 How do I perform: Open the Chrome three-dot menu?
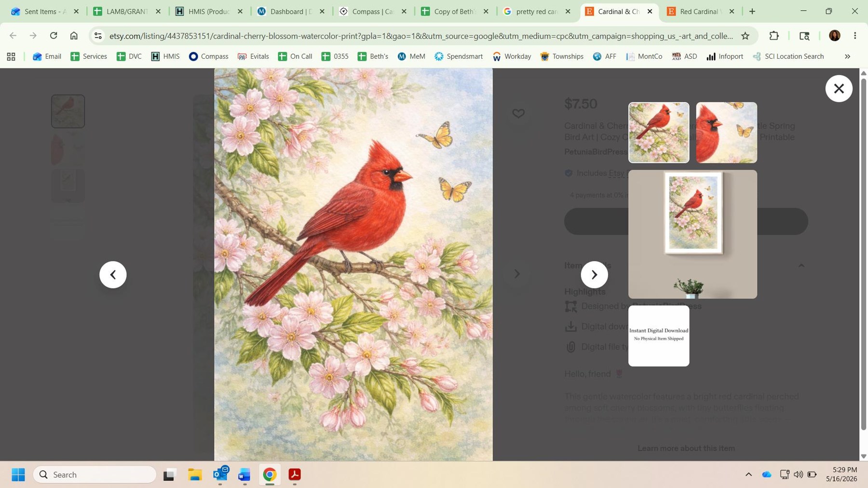click(x=855, y=35)
